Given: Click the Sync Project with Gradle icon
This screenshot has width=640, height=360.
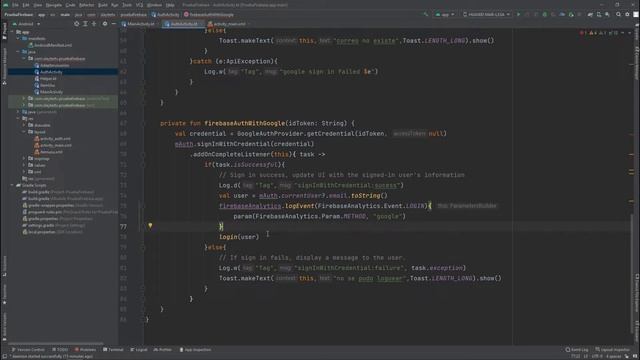Looking at the screenshot, I should coord(590,14).
